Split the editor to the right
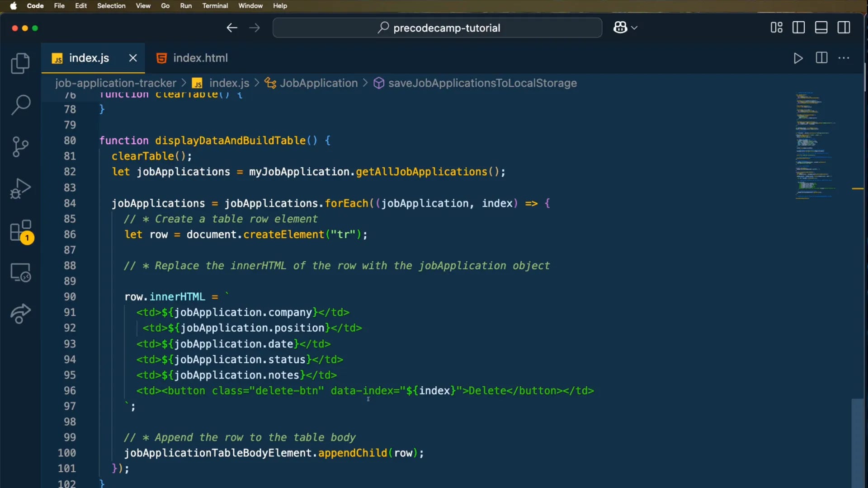 click(x=821, y=58)
